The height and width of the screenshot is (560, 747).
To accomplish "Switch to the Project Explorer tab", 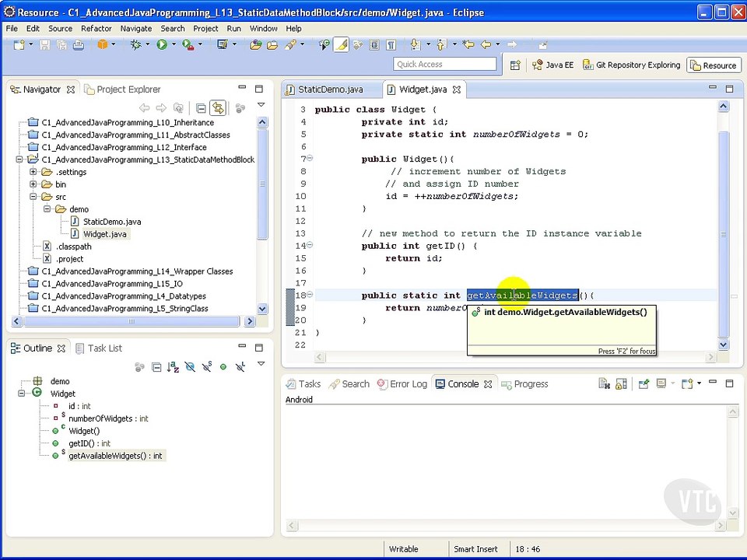I will [x=123, y=89].
